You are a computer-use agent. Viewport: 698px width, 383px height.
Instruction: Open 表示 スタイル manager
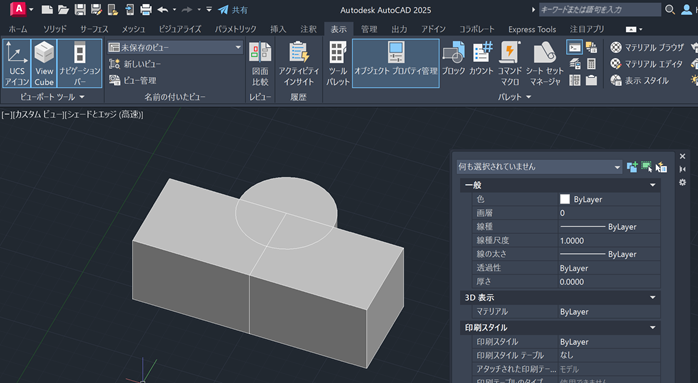tap(640, 80)
